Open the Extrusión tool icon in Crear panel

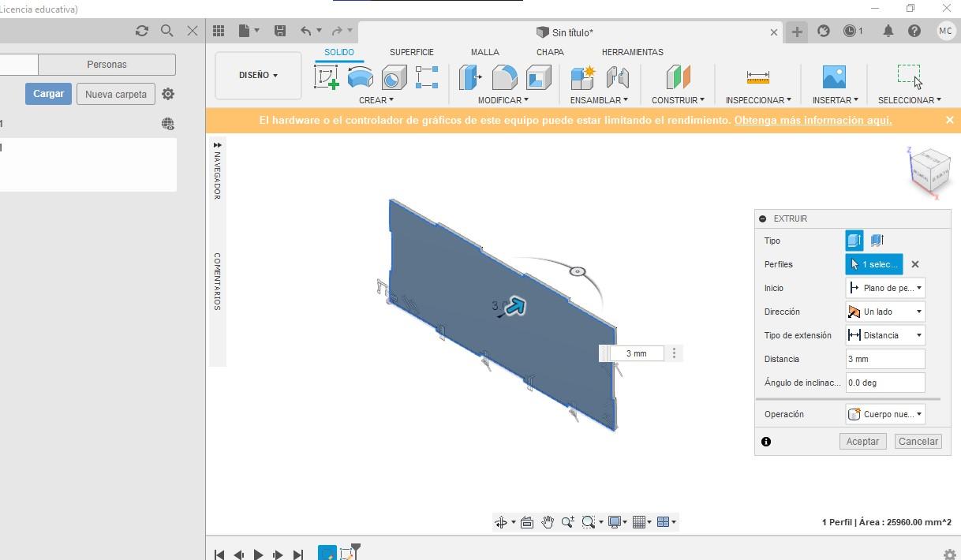[x=360, y=77]
